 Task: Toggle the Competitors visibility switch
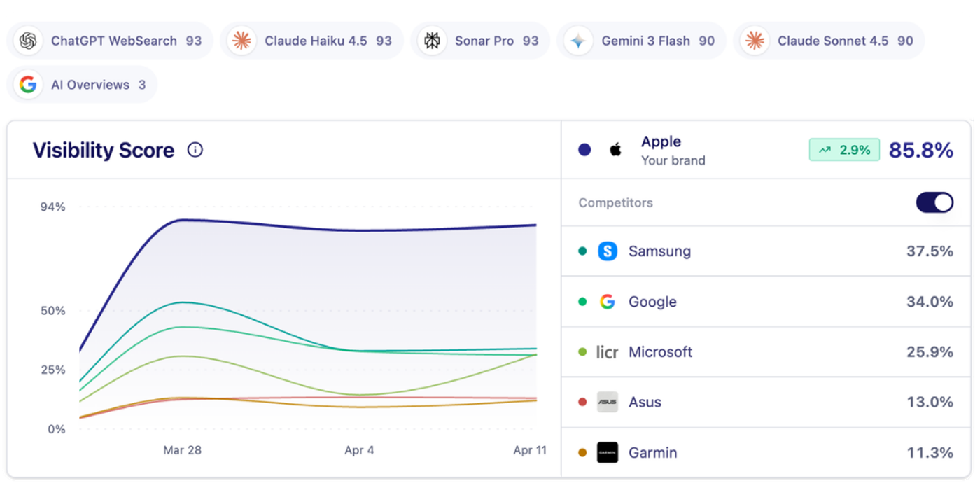coord(934,202)
